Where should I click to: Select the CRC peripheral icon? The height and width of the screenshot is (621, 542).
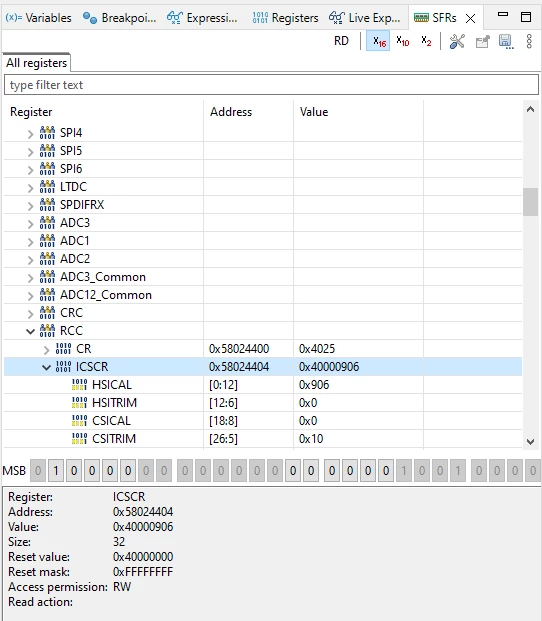47,313
